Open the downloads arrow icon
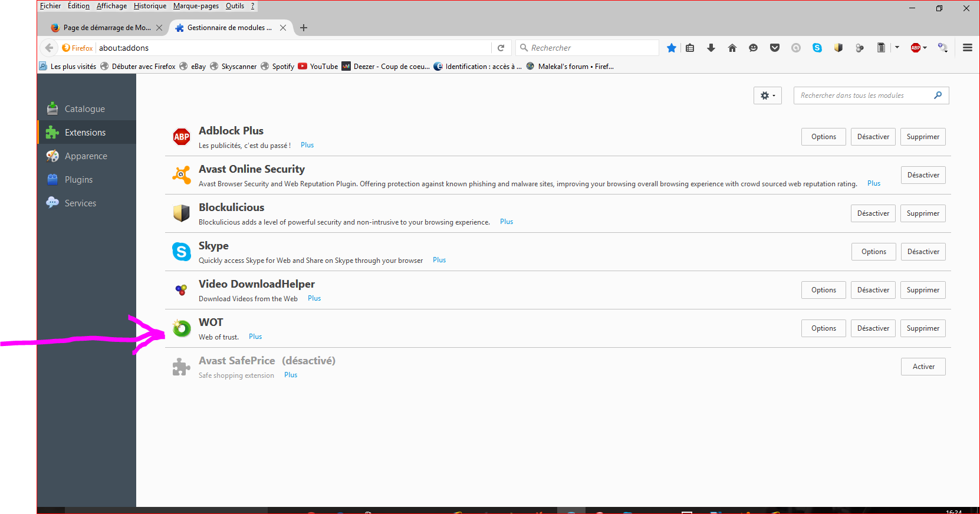The height and width of the screenshot is (514, 980). point(711,48)
